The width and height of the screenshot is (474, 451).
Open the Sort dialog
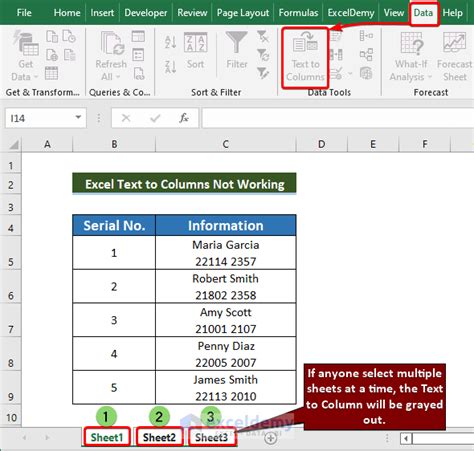(x=195, y=51)
